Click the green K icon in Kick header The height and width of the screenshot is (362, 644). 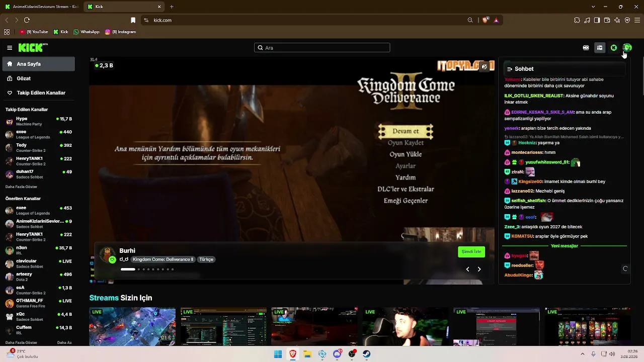(614, 48)
